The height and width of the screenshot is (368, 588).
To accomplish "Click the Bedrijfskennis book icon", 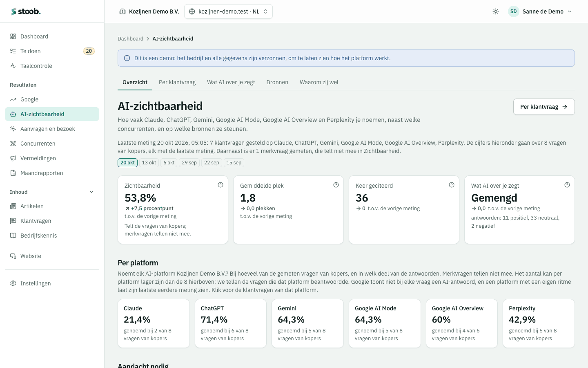I will pyautogui.click(x=13, y=236).
